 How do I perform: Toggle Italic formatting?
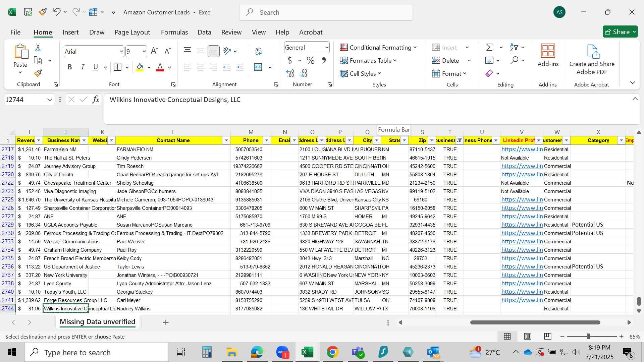tap(83, 67)
